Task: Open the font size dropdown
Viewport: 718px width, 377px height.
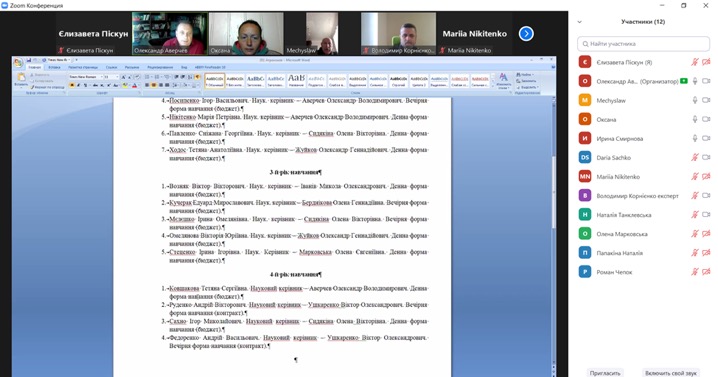Action: point(111,77)
